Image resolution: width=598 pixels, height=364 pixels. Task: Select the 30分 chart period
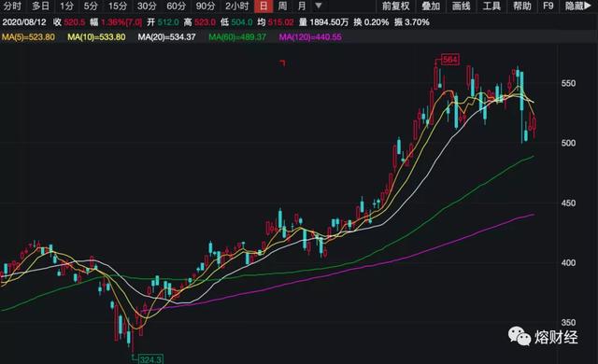pos(147,7)
